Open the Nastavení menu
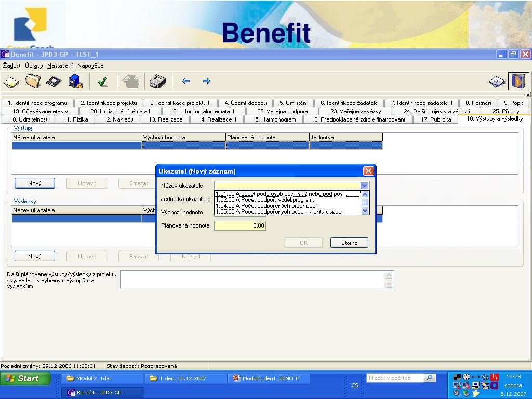Viewport: 532px width, 399px height. (x=60, y=65)
